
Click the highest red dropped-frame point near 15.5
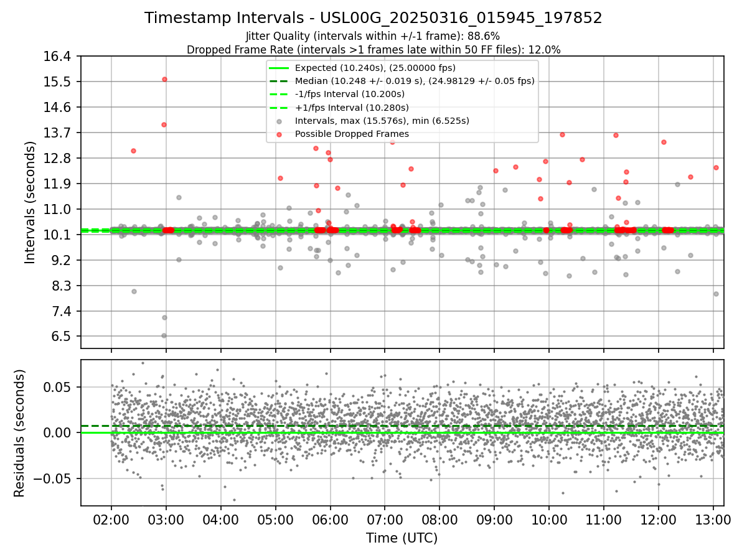(164, 79)
